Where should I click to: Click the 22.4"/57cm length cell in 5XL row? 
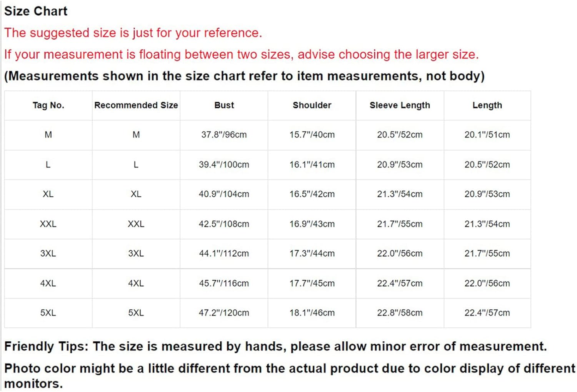tap(487, 313)
